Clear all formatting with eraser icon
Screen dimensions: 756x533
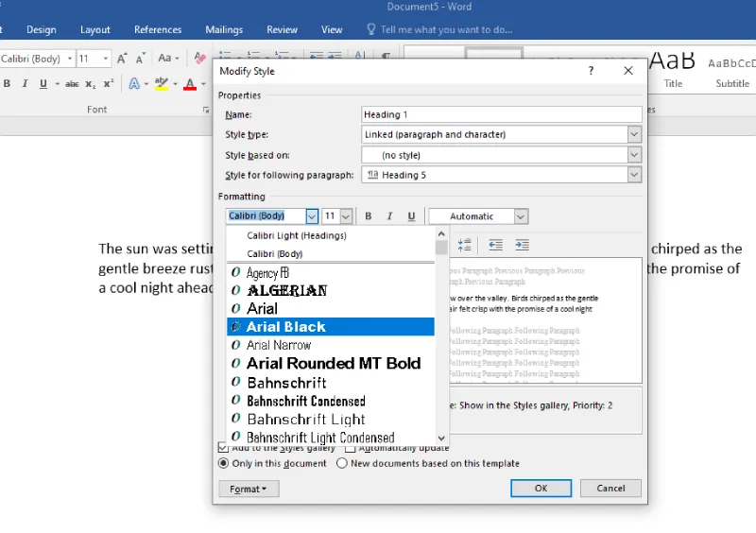click(199, 59)
